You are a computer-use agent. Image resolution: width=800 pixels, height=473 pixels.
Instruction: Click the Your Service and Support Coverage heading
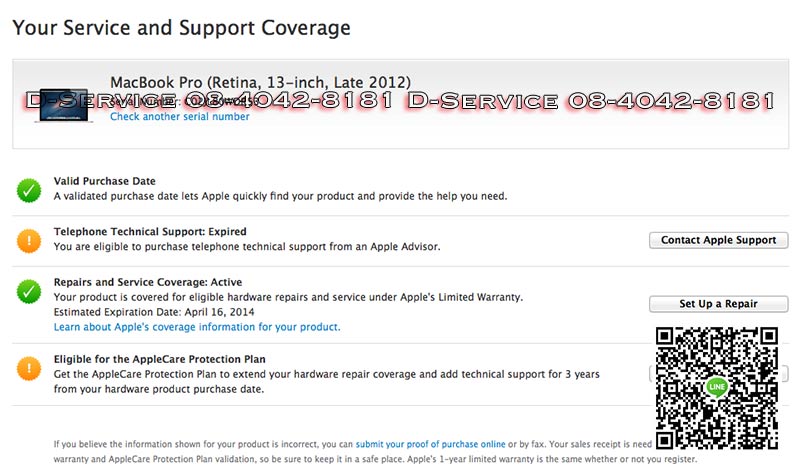(x=181, y=27)
